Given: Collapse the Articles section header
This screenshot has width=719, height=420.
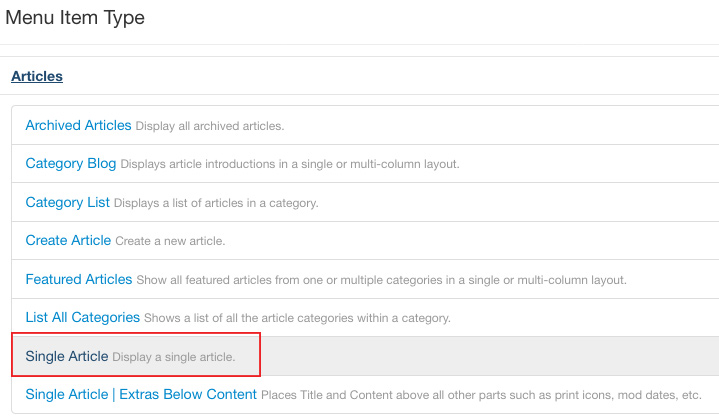Looking at the screenshot, I should coord(37,76).
